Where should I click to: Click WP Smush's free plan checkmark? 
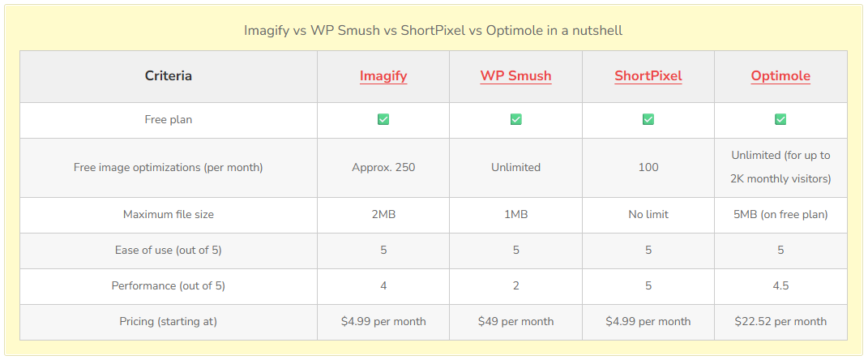point(515,119)
